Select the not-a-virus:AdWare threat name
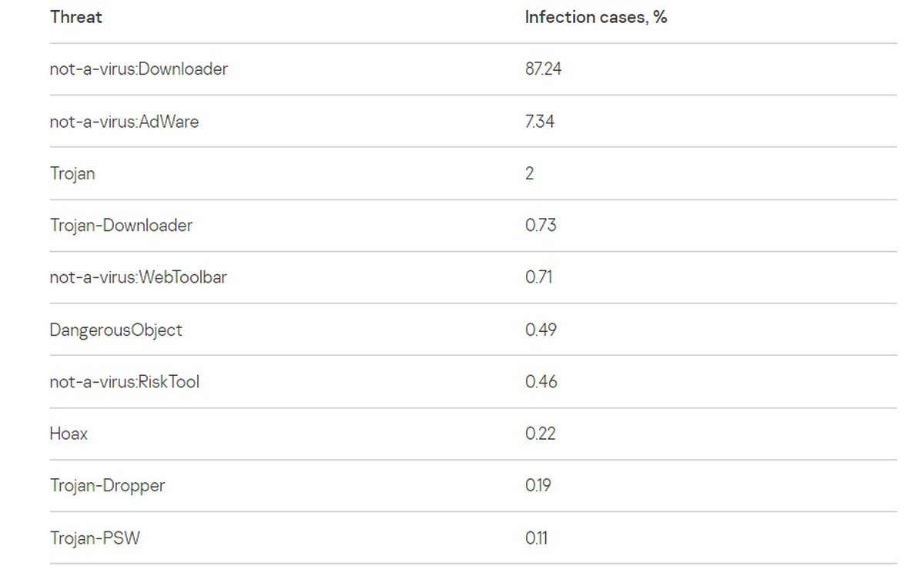Screen dimensions: 924x583 tap(124, 122)
